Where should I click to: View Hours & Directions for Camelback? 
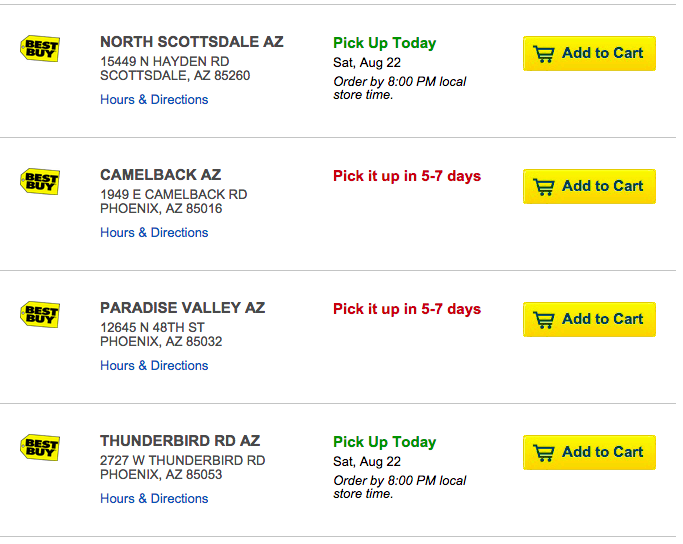click(x=154, y=233)
